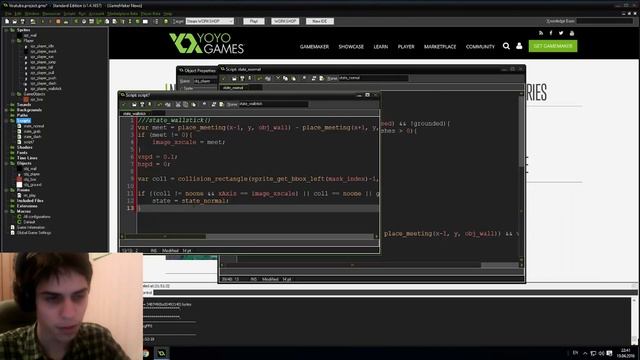Open the user account icon on website
The image size is (640, 360).
coord(519,46)
